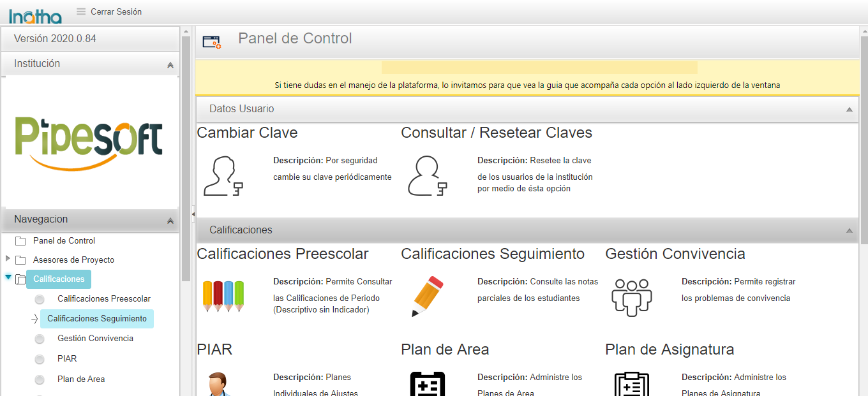Click the left sidebar vertical scrollbar
This screenshot has height=396, width=868.
186,159
